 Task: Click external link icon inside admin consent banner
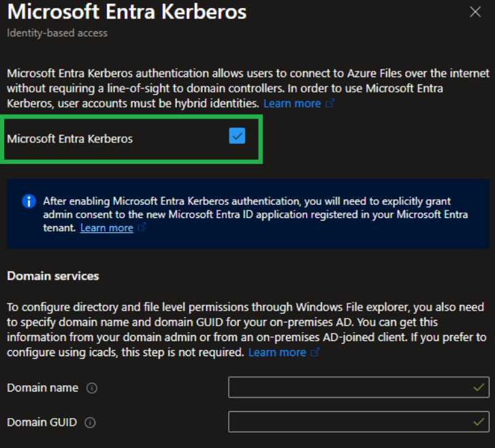pos(142,228)
